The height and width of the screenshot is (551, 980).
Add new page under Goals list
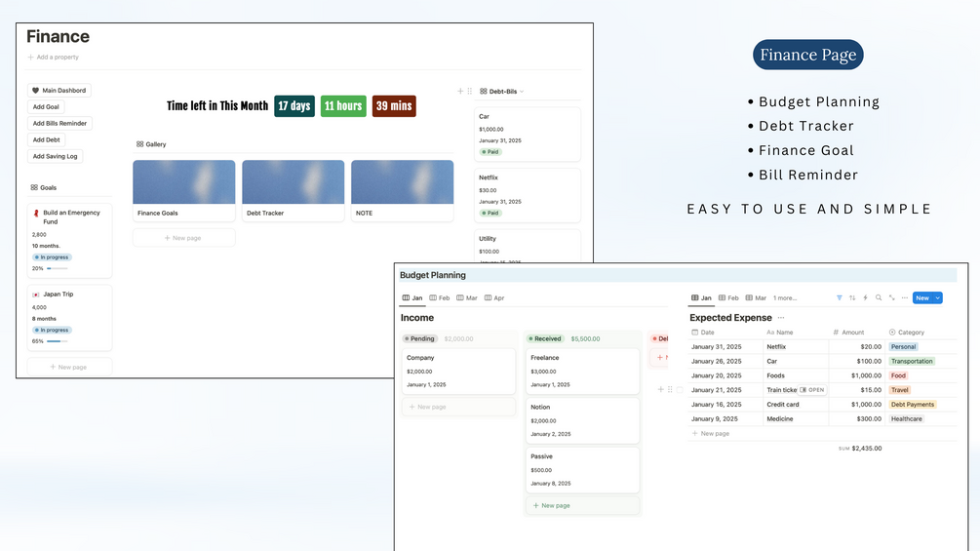(69, 368)
